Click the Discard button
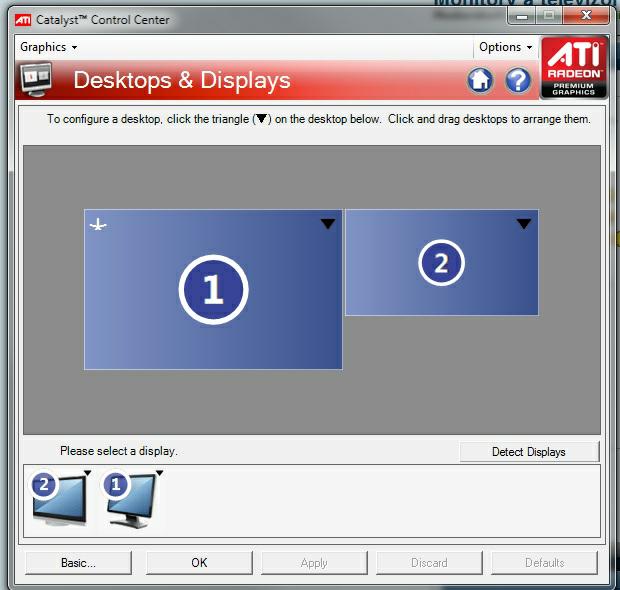This screenshot has height=590, width=620. point(429,563)
